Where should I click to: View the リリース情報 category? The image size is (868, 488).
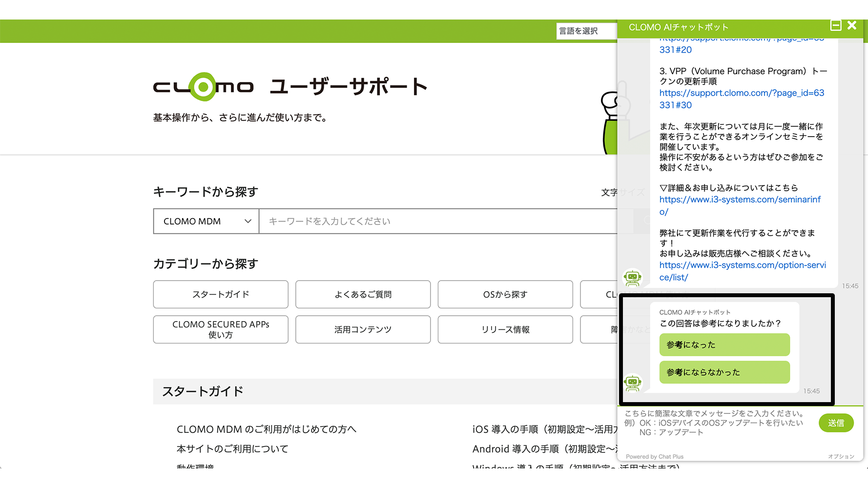505,329
